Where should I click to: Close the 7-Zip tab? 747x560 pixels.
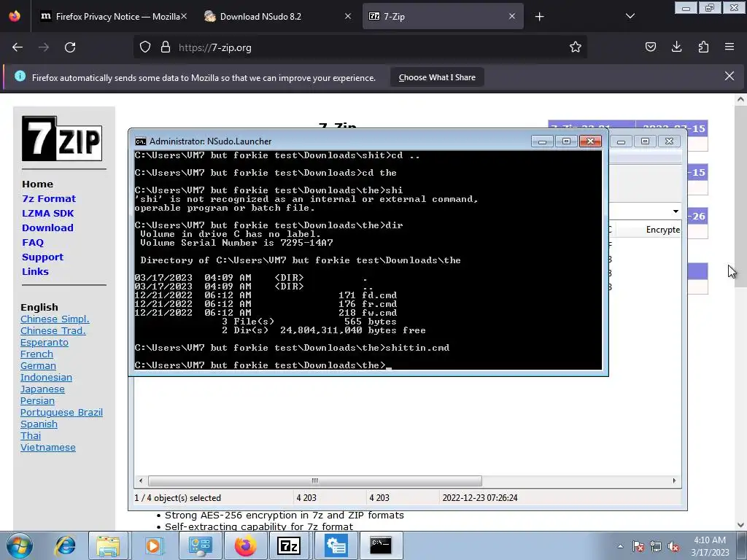[x=511, y=17]
